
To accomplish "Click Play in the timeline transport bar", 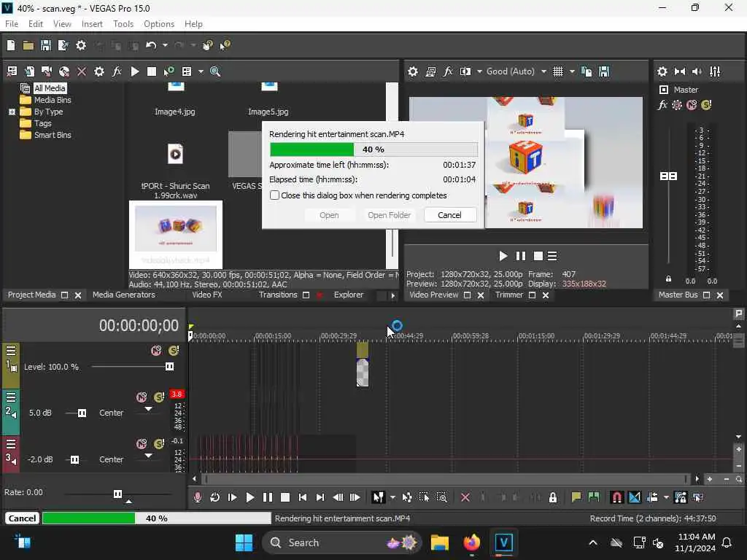I will click(249, 497).
